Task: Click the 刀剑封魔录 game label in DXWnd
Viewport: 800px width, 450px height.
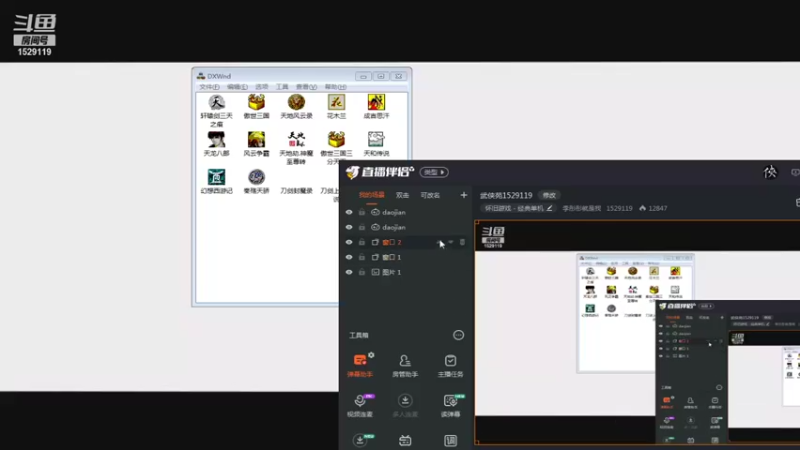Action: point(296,191)
